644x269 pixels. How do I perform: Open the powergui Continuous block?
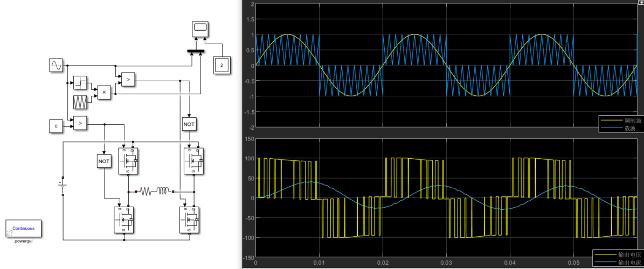click(23, 228)
